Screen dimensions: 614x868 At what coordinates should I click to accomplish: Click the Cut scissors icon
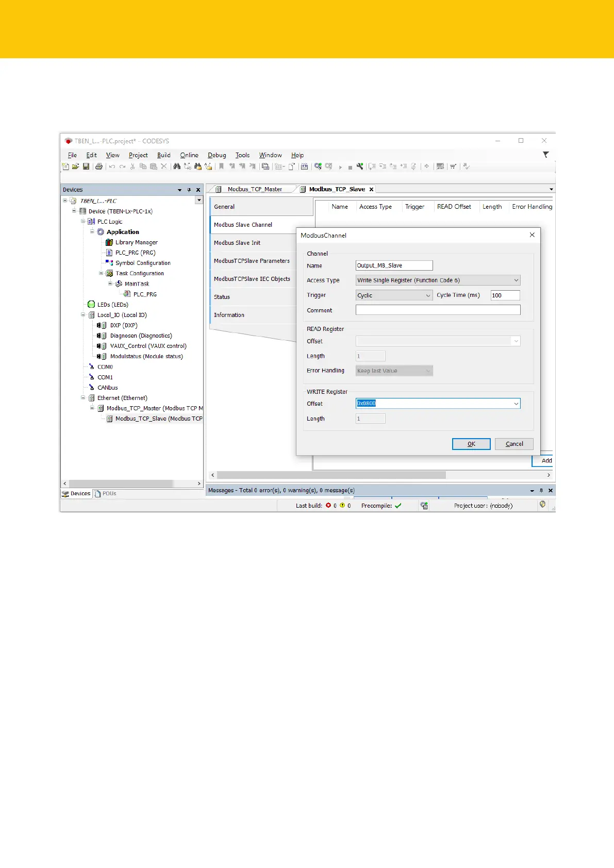(x=132, y=166)
